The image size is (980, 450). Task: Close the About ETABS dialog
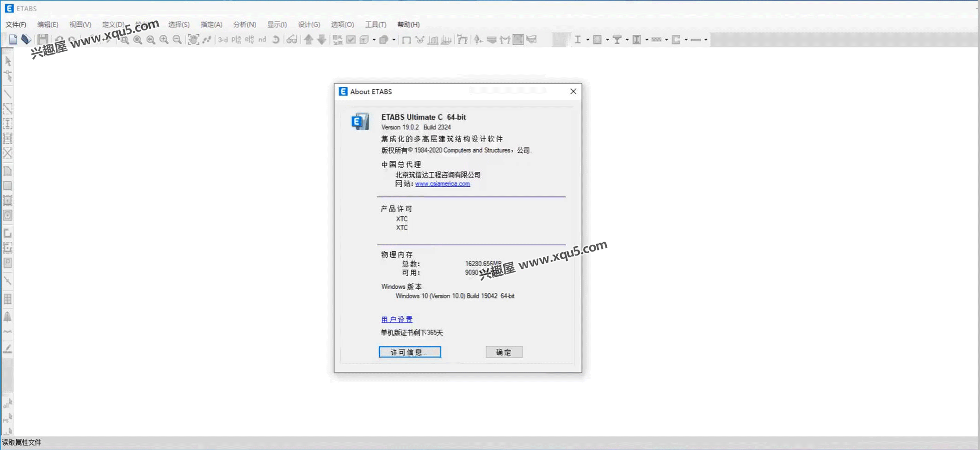click(573, 91)
